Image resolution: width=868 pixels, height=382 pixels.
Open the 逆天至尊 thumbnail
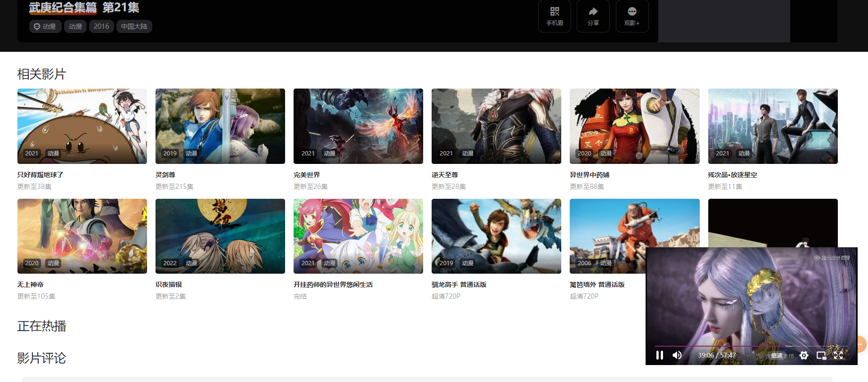(x=496, y=126)
